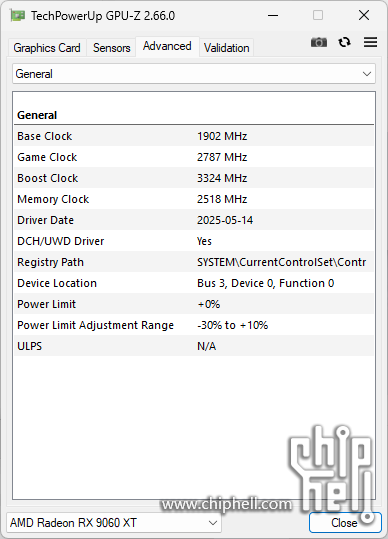Expand the General category dropdown
Screen dimensions: 388x539
tap(194, 74)
